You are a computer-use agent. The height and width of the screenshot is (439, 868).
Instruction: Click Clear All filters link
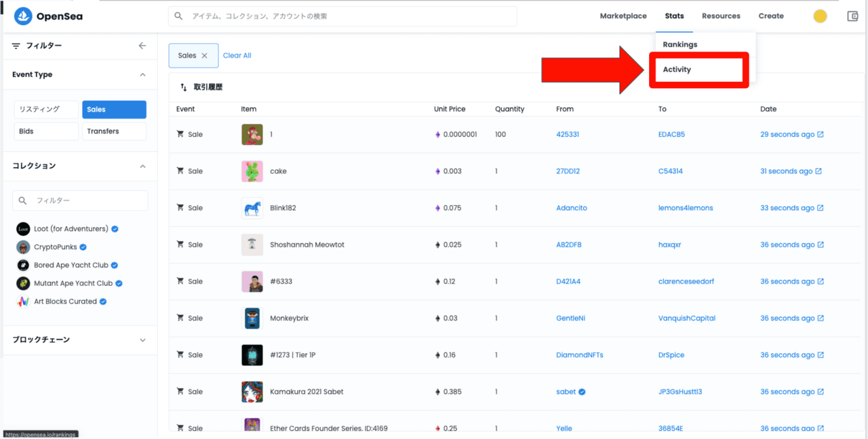[x=237, y=56]
